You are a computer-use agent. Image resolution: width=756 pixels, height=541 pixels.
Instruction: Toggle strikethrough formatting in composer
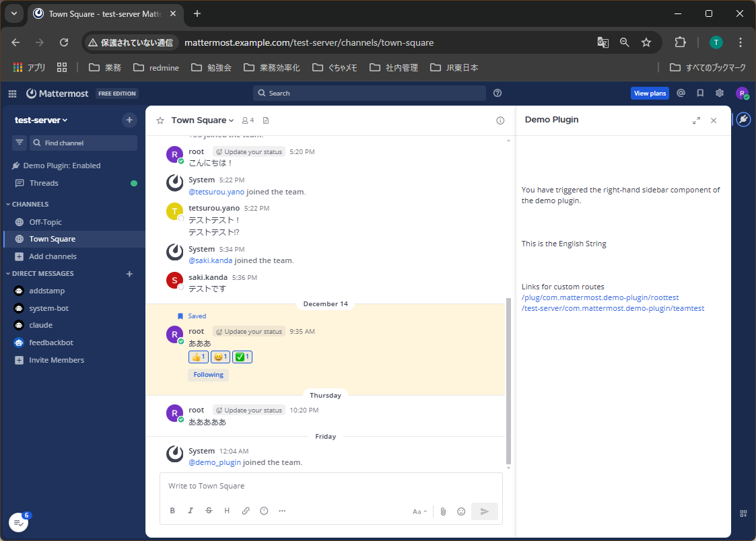[209, 511]
